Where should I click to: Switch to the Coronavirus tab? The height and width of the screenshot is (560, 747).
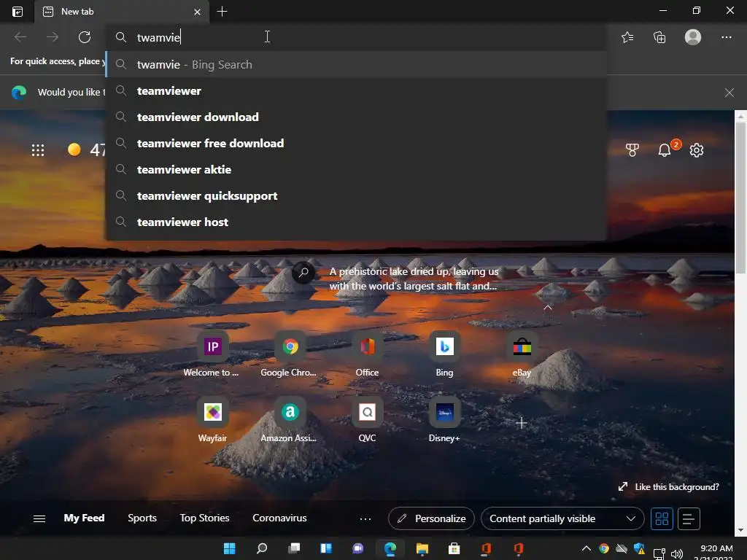coord(279,518)
